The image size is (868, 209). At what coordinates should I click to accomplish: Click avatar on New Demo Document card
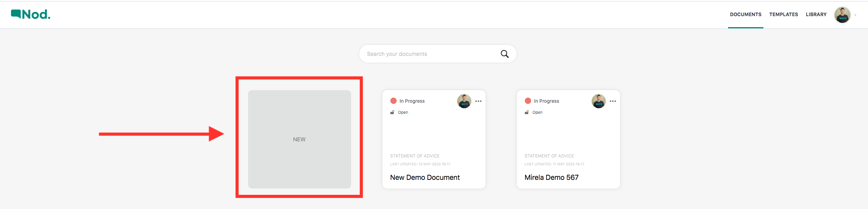pyautogui.click(x=464, y=101)
